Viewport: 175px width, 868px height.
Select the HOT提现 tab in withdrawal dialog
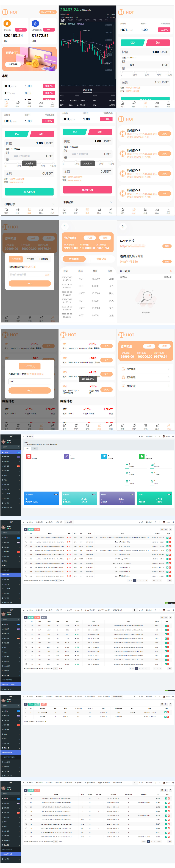(44, 259)
